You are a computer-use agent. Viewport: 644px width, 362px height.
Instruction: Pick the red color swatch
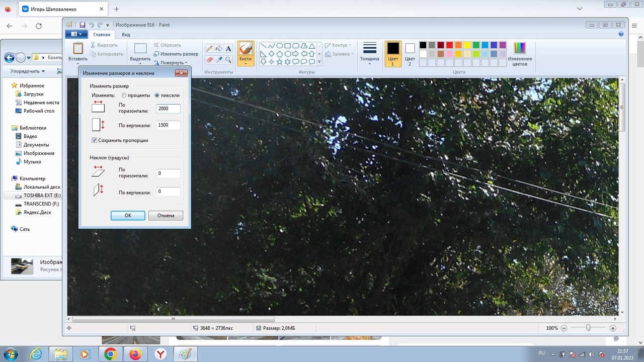click(450, 45)
